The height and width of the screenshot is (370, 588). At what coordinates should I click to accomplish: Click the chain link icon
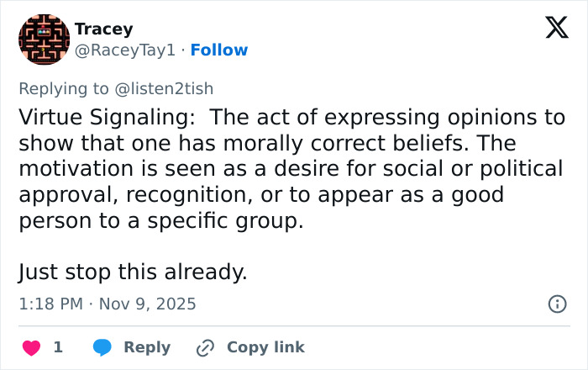[205, 347]
